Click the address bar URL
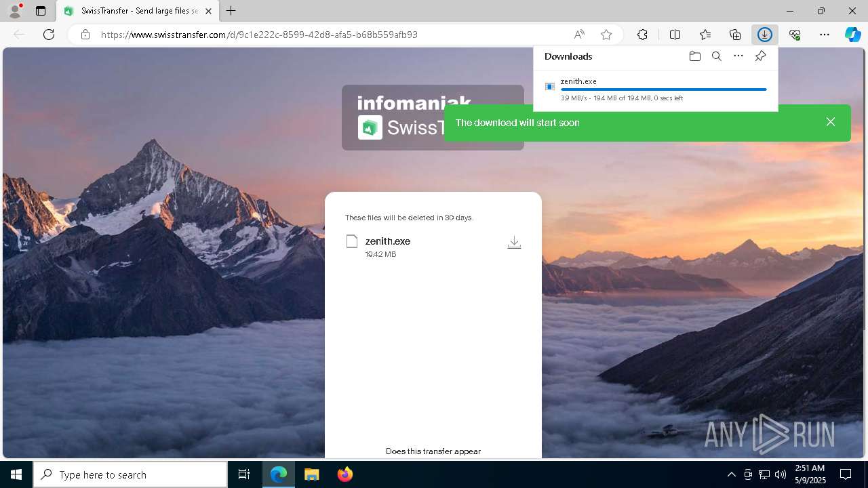Viewport: 868px width, 488px height. [259, 35]
